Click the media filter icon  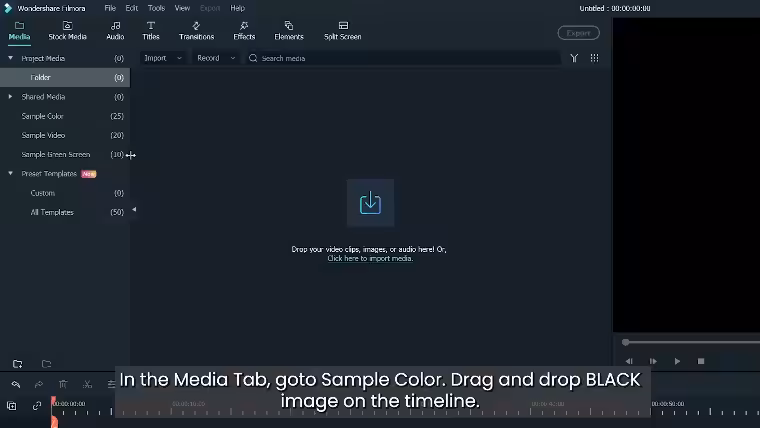(574, 58)
